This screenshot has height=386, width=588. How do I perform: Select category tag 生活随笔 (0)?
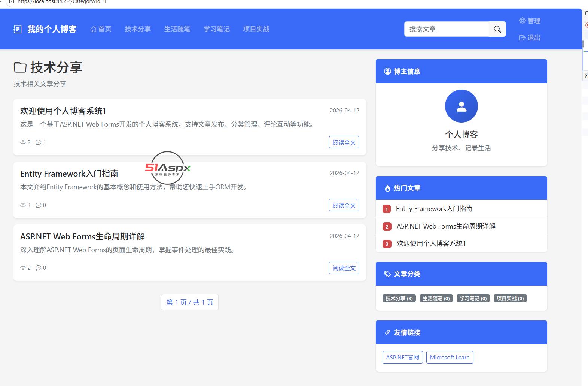click(x=436, y=298)
